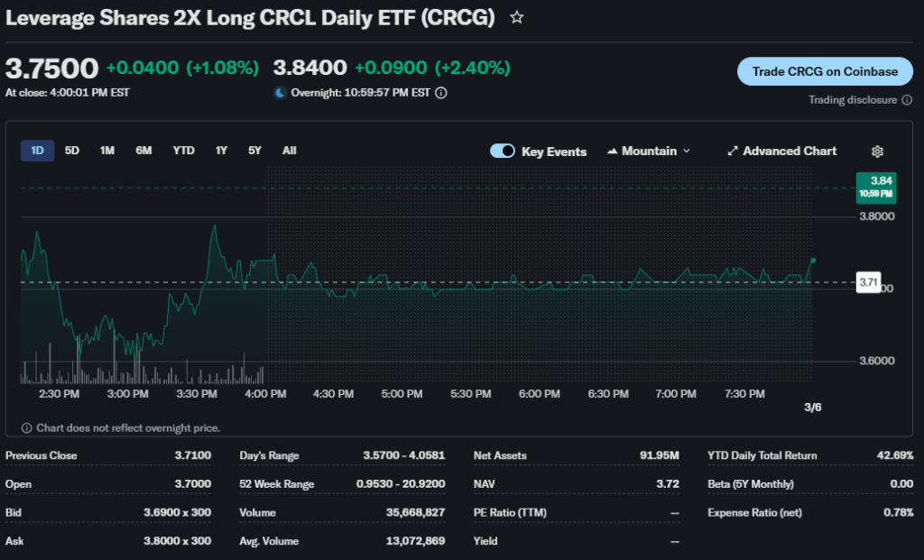The width and height of the screenshot is (924, 560).
Task: Select the All time range
Action: pyautogui.click(x=289, y=151)
